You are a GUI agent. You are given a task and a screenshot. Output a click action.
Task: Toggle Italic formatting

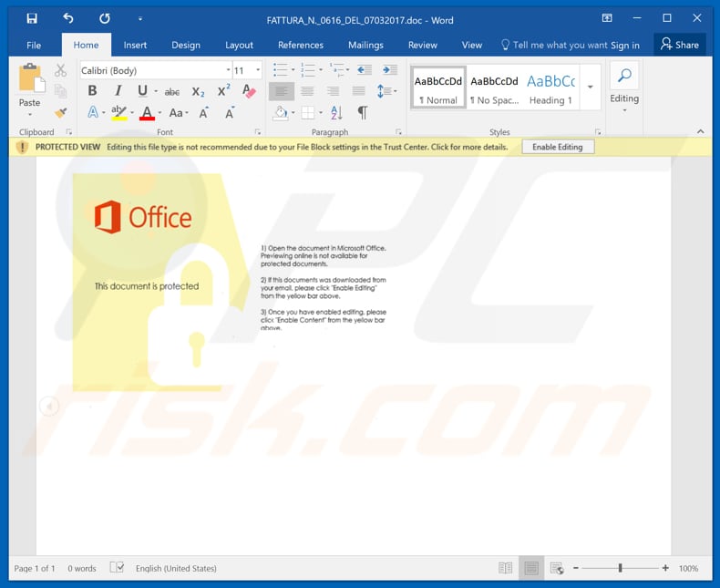pos(118,91)
